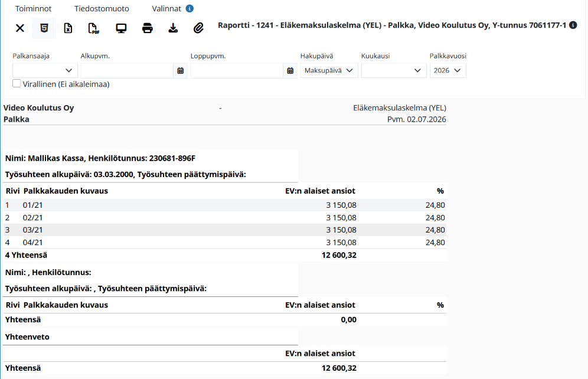Close the report with the X icon
The height and width of the screenshot is (379, 588).
[20, 28]
